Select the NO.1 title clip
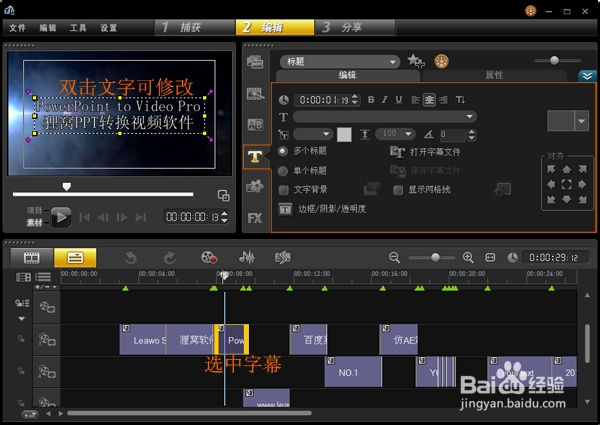Screen dimensions: 600x425 tap(353, 371)
